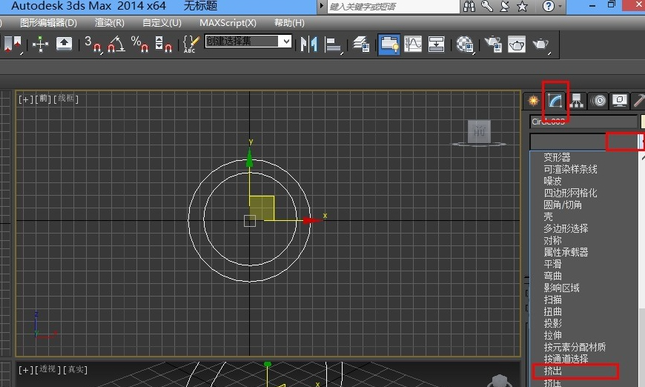Click the Align tool icon

coord(333,44)
